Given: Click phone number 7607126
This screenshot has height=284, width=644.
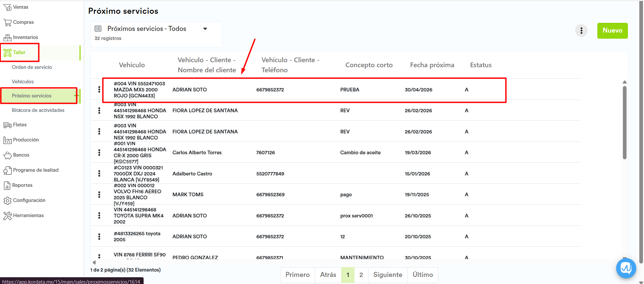Looking at the screenshot, I should click(265, 153).
